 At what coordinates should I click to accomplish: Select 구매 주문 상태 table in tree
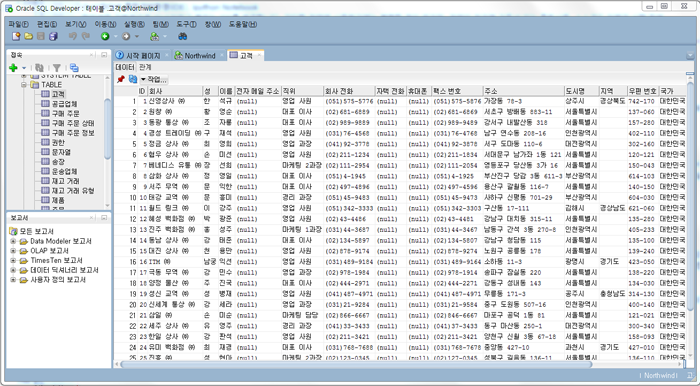click(x=73, y=123)
